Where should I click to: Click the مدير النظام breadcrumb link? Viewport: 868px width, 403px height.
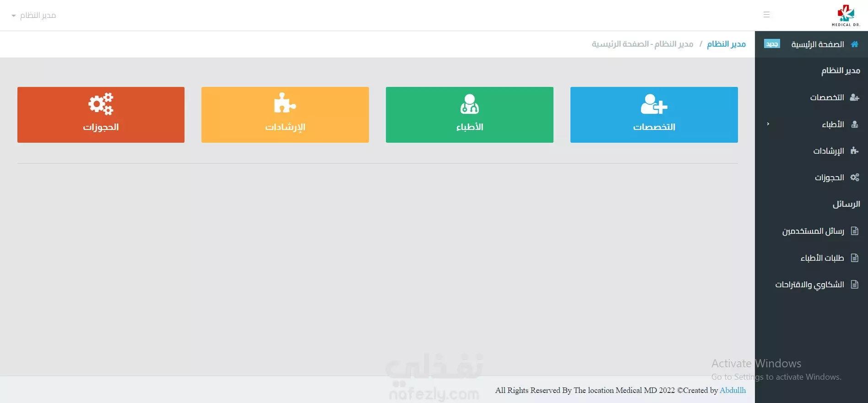click(x=726, y=44)
